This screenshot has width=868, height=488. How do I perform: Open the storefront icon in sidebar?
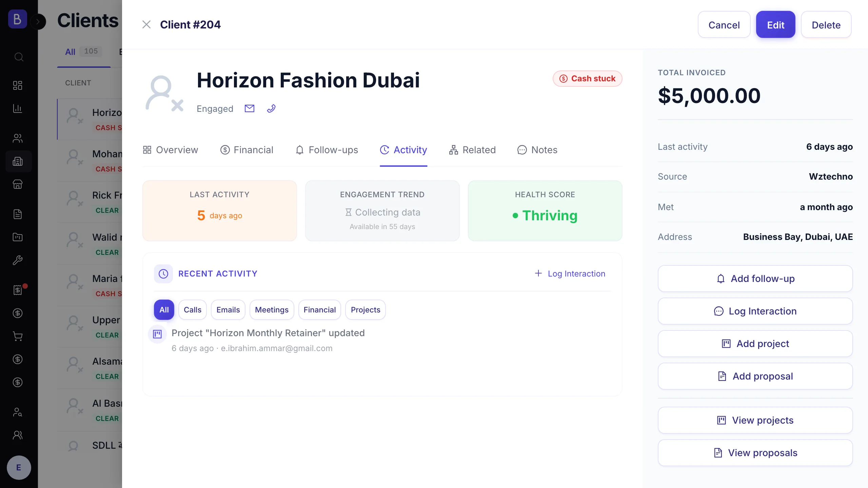point(18,184)
